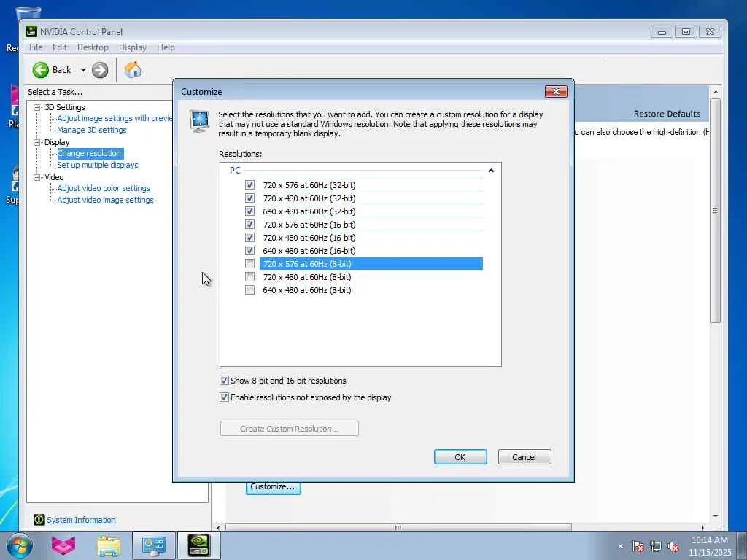
Task: Click the System Information icon
Action: [39, 519]
